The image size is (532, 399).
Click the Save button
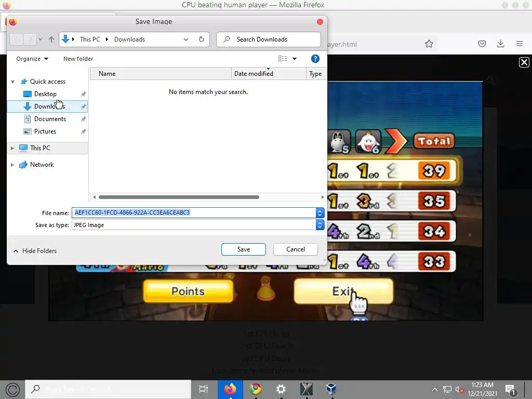243,249
